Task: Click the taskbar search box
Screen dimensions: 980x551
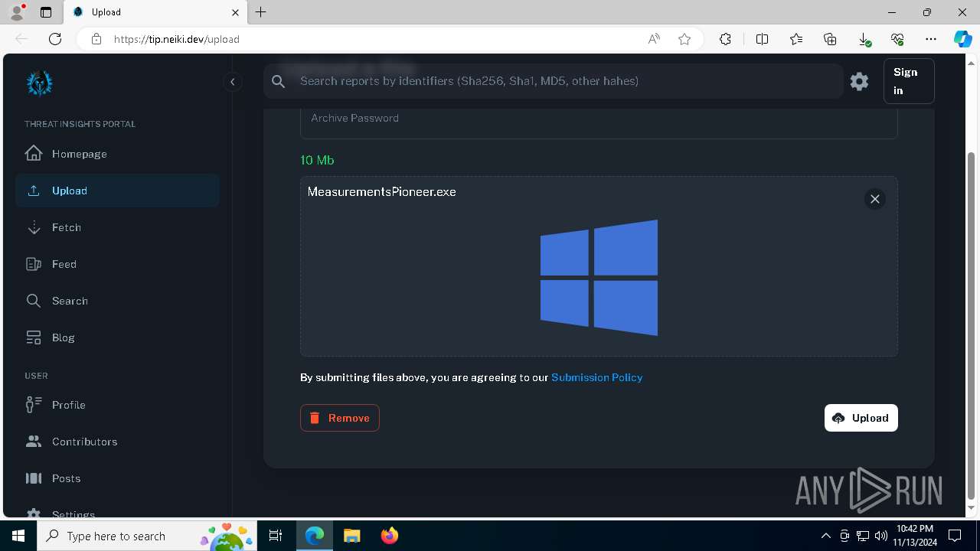Action: [147, 536]
